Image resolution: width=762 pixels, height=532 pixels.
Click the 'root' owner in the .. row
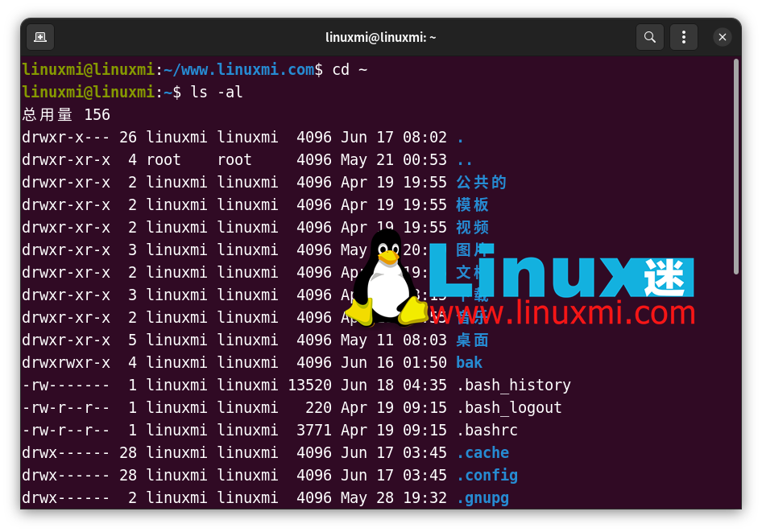pyautogui.click(x=164, y=159)
